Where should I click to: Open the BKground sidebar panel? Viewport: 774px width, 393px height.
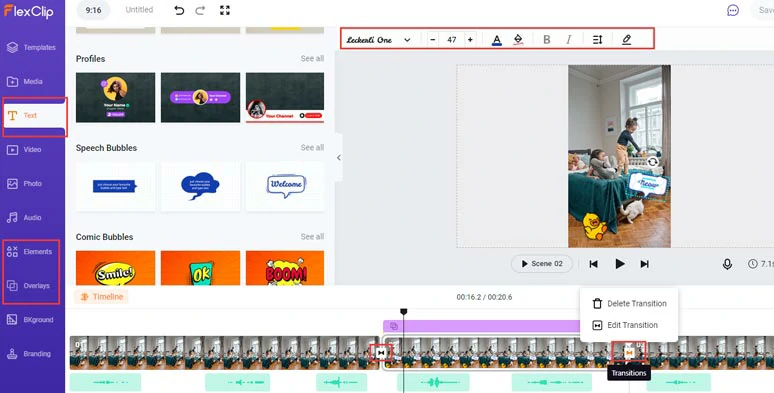pyautogui.click(x=31, y=320)
